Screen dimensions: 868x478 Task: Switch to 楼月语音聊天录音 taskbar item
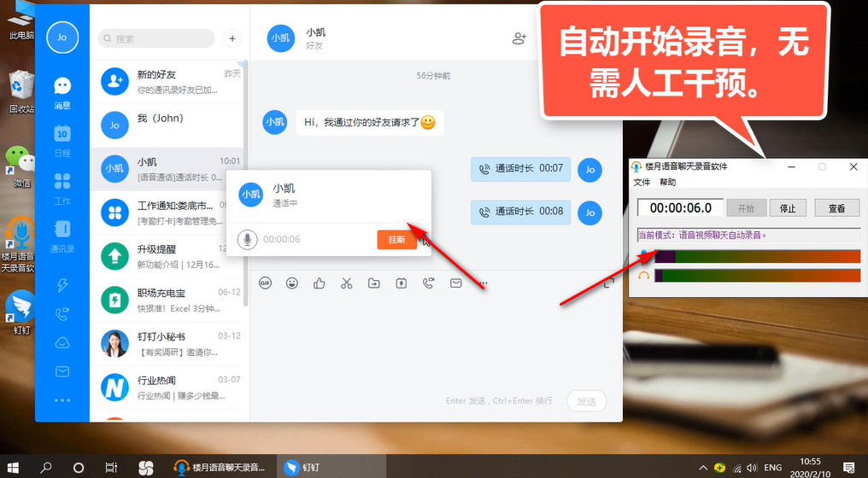(220, 468)
